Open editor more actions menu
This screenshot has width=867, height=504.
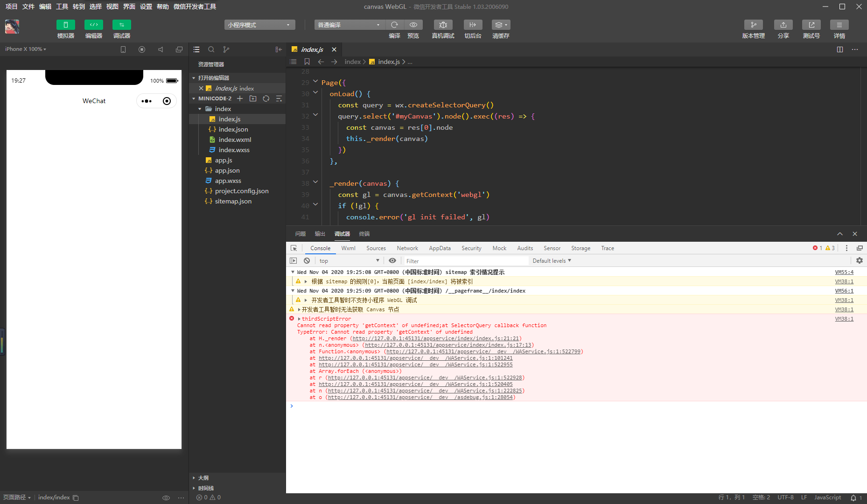(855, 49)
